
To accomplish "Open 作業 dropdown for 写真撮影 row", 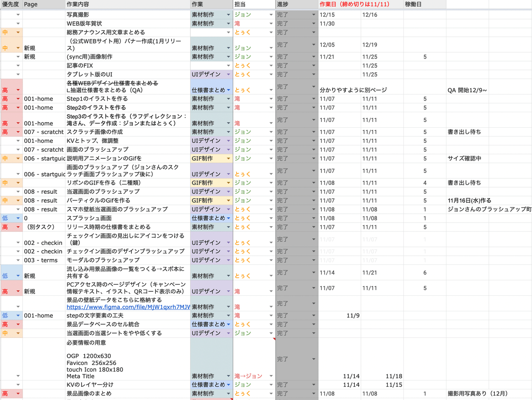I will [x=228, y=15].
